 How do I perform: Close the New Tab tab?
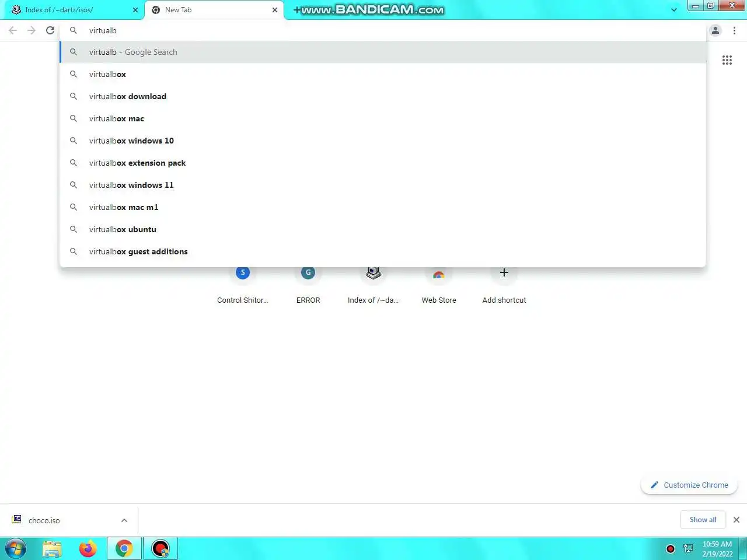tap(275, 10)
